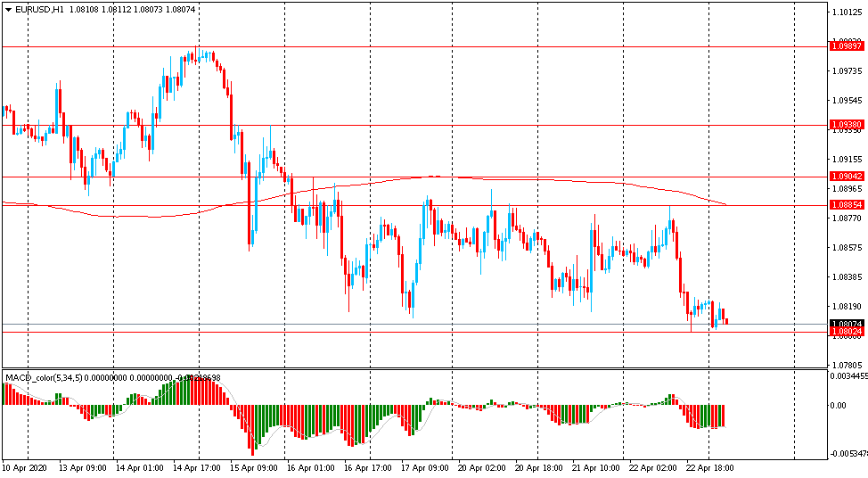868x478 pixels.
Task: Click the MACD_color(5,34,5) indicator label
Action: click(x=44, y=378)
